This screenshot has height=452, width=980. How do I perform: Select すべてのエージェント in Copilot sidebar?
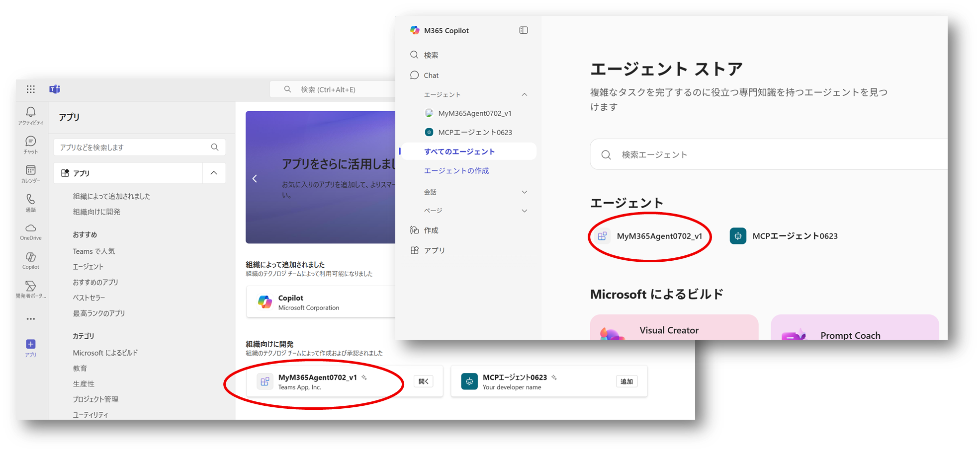(x=468, y=151)
